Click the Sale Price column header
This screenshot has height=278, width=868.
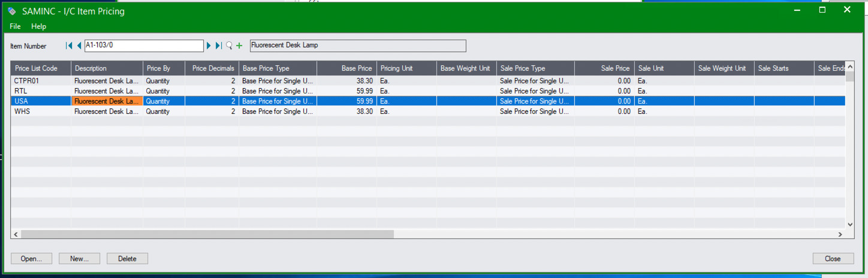tap(604, 68)
